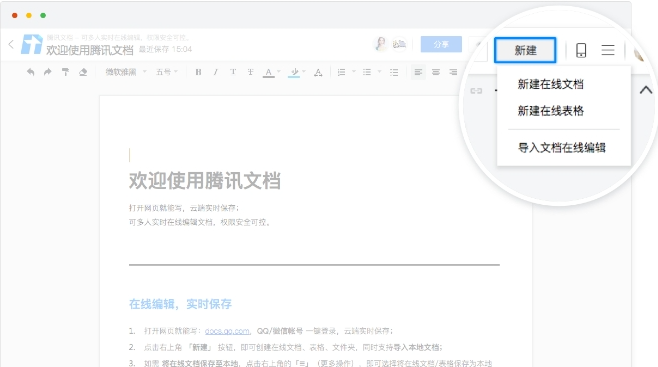Click the multilevel list icon
The height and width of the screenshot is (367, 658).
(394, 72)
